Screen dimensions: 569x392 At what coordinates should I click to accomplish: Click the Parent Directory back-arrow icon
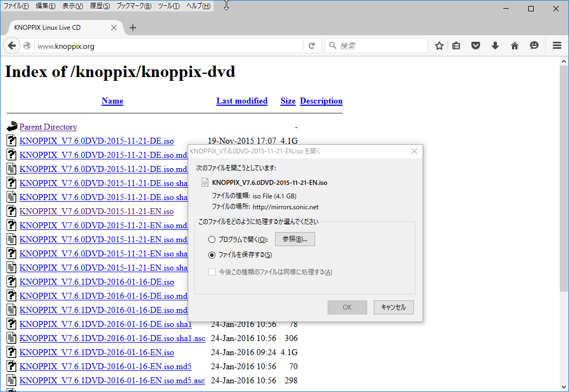tap(12, 126)
